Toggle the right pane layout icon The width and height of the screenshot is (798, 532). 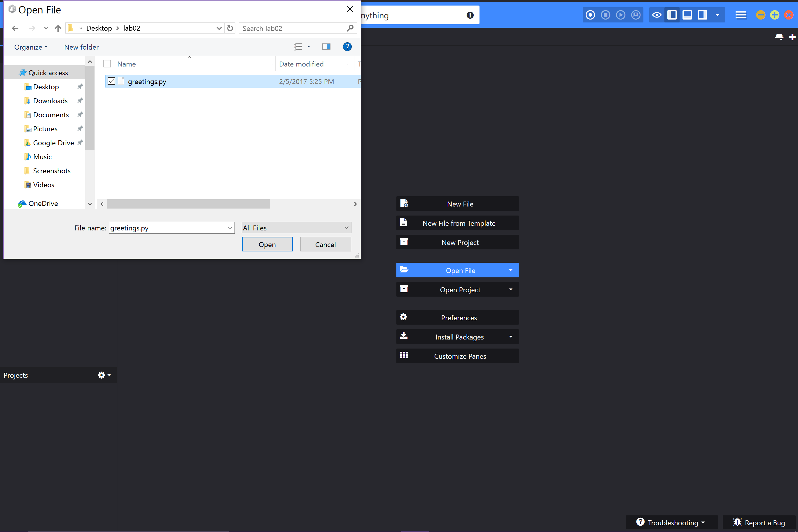click(x=702, y=15)
